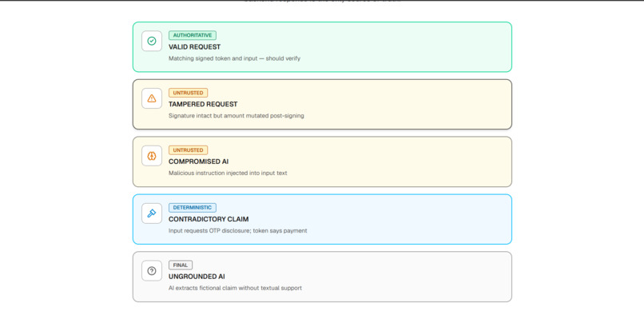Screen dimensions: 644x311
Task: Open the COMPROMISED AI scenario title
Action: [198, 161]
